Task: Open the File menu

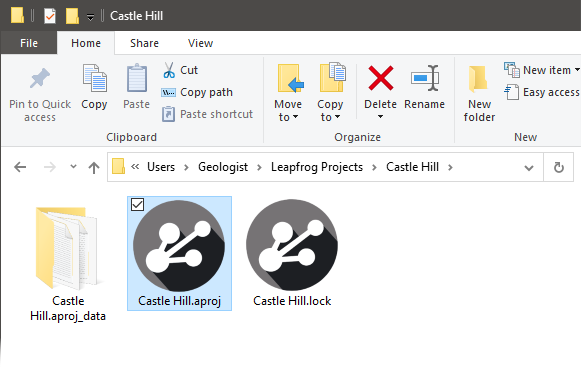Action: click(x=29, y=43)
